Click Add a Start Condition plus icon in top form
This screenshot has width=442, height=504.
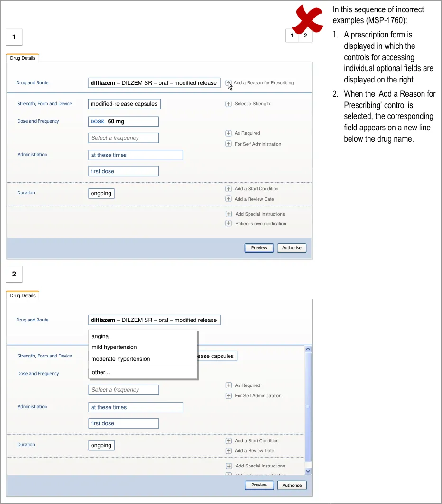pyautogui.click(x=229, y=189)
